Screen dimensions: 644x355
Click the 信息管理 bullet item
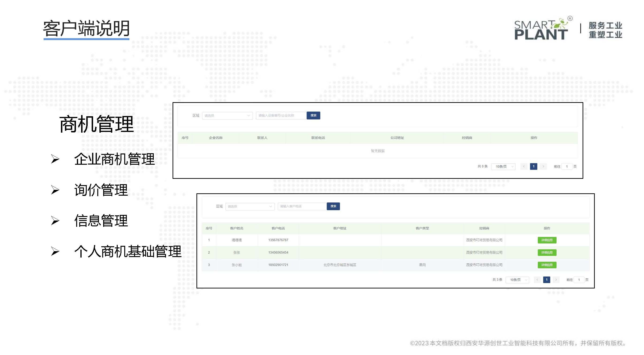tap(101, 221)
